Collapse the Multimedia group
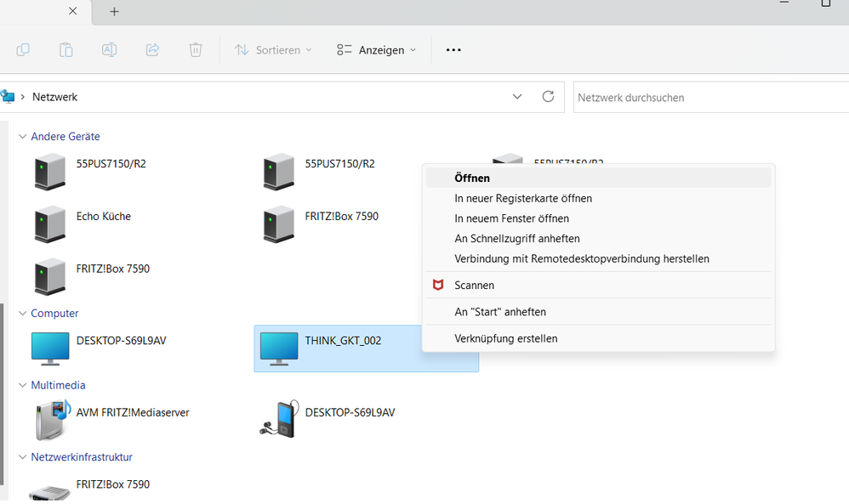The width and height of the screenshot is (849, 504). 22,386
